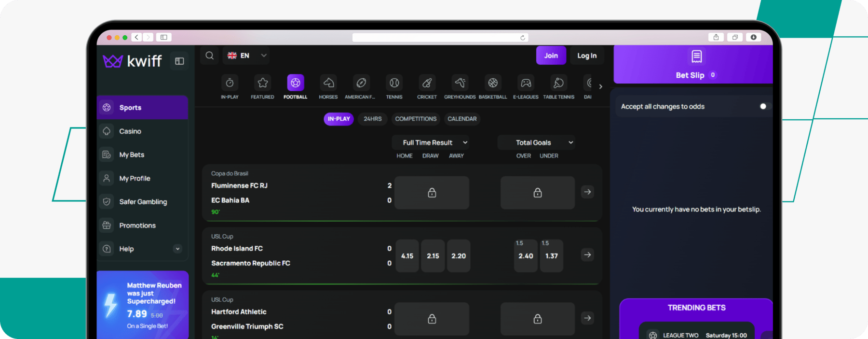The height and width of the screenshot is (339, 868).
Task: Open the browser downloads icon
Action: [x=753, y=37]
